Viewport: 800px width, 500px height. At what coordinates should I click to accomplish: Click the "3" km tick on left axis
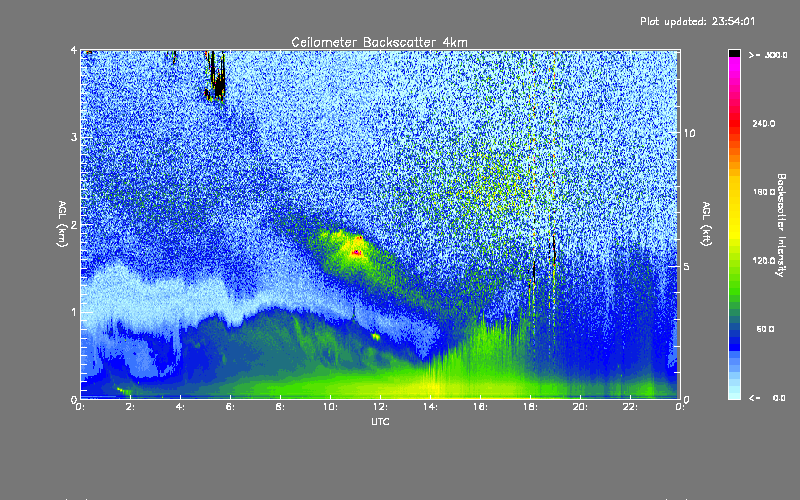coord(74,137)
